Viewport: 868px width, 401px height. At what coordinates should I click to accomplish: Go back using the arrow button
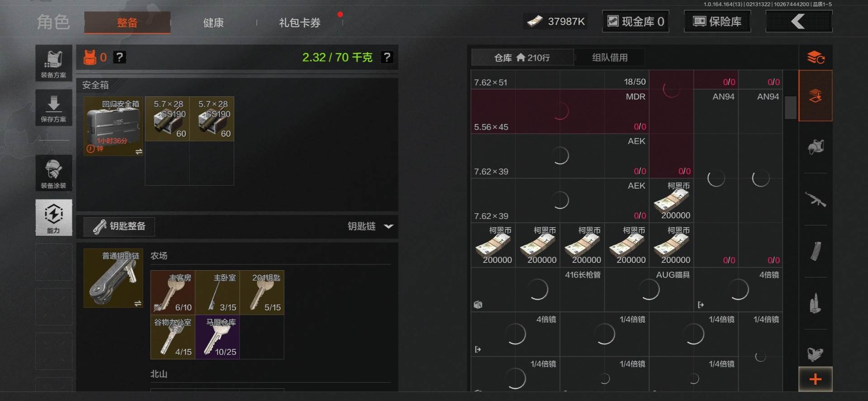(799, 21)
